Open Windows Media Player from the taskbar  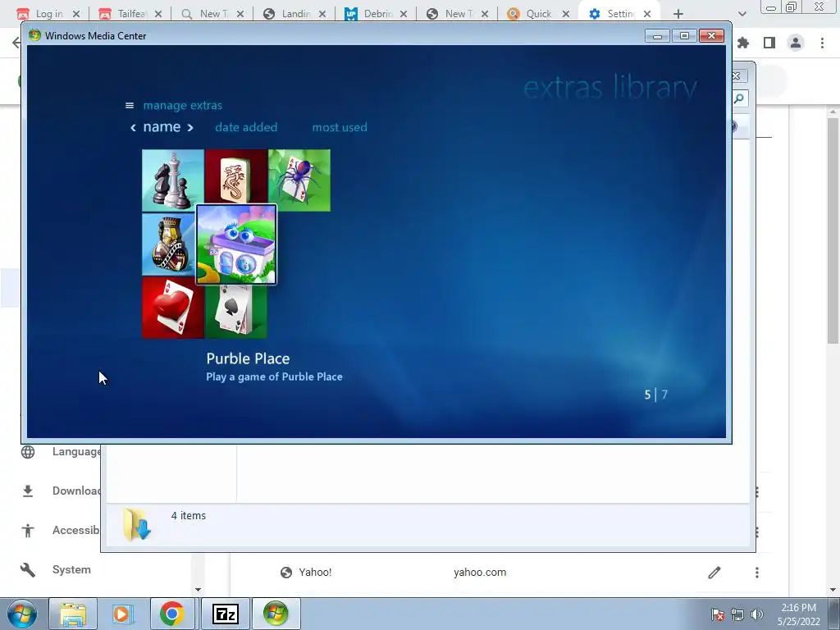point(122,614)
